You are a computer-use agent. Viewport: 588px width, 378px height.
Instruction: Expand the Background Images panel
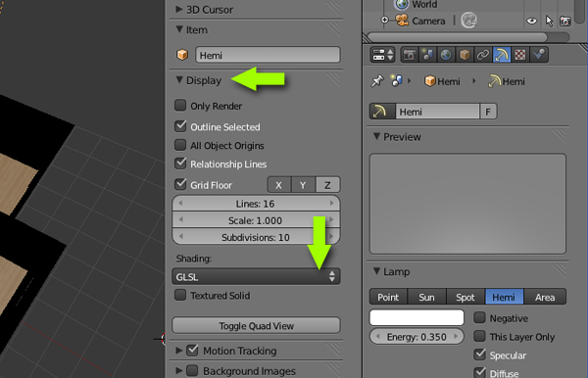coord(179,371)
